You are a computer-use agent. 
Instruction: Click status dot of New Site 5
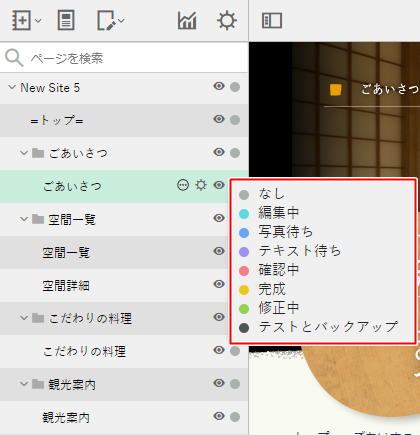(x=235, y=87)
